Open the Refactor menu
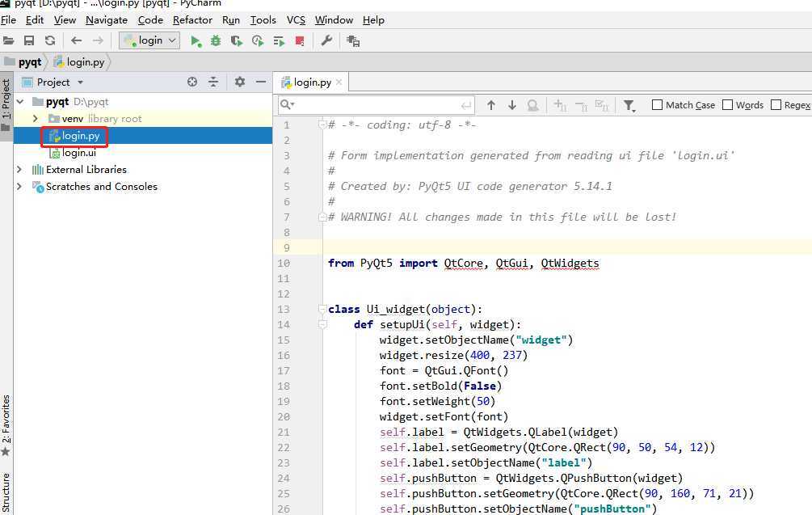Image resolution: width=812 pixels, height=515 pixels. (x=192, y=19)
